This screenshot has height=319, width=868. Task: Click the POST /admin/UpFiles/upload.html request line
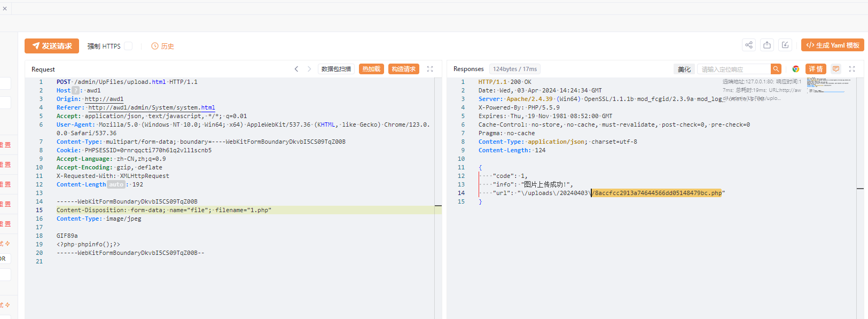[127, 82]
